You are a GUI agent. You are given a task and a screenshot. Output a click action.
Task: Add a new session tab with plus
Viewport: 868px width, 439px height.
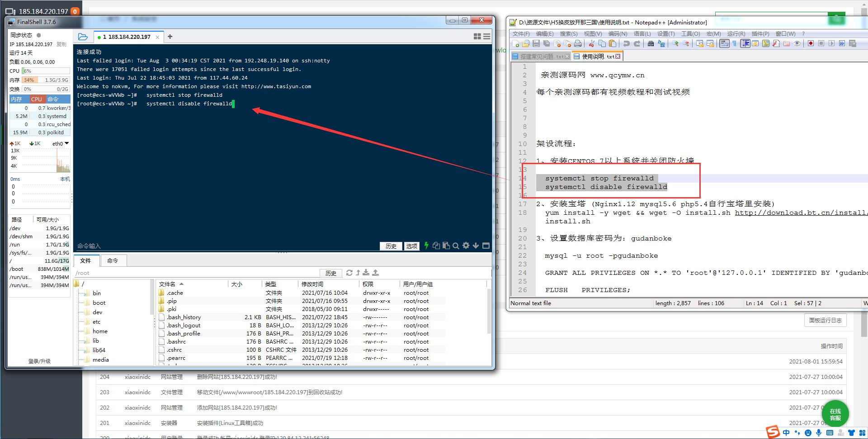click(x=170, y=37)
